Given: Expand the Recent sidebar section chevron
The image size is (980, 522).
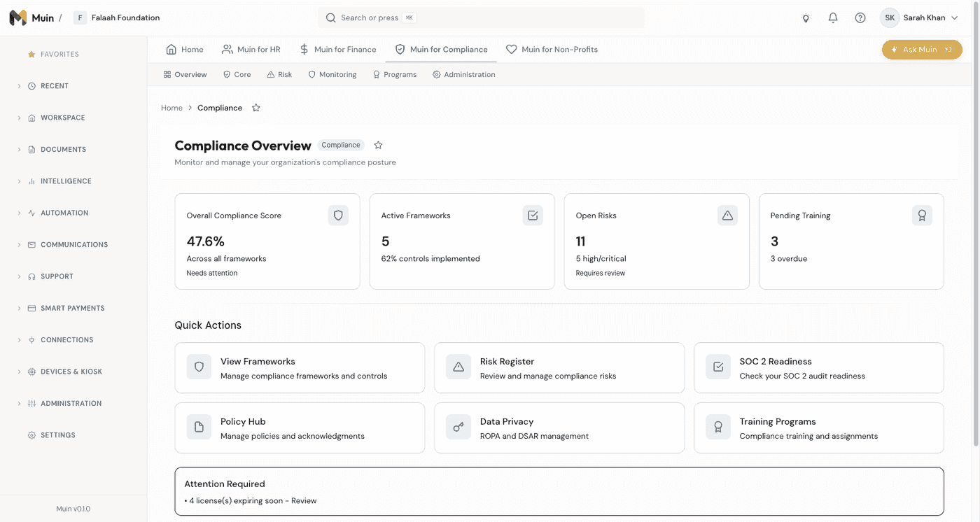Looking at the screenshot, I should click(19, 86).
